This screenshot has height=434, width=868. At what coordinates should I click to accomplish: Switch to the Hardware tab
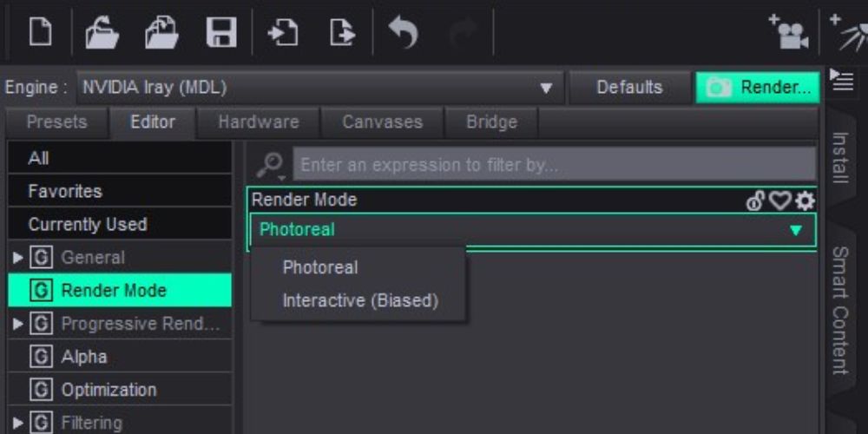[259, 122]
